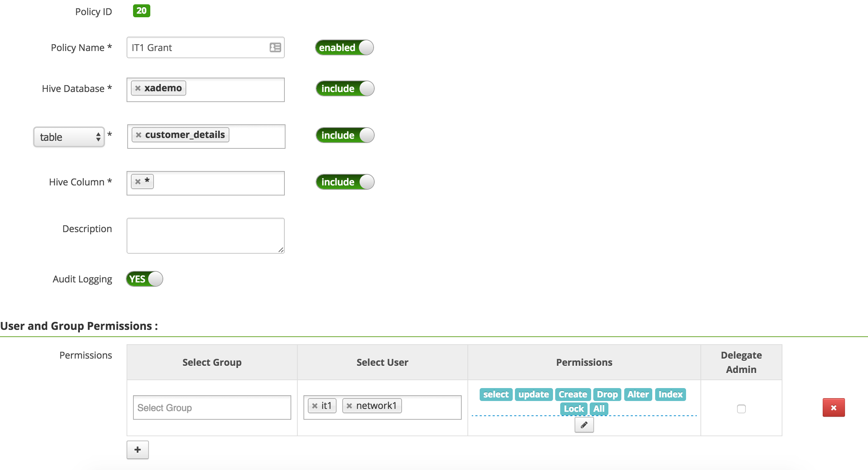Switch Hive Database include toggle to exclude
The image size is (868, 470).
pyautogui.click(x=344, y=88)
